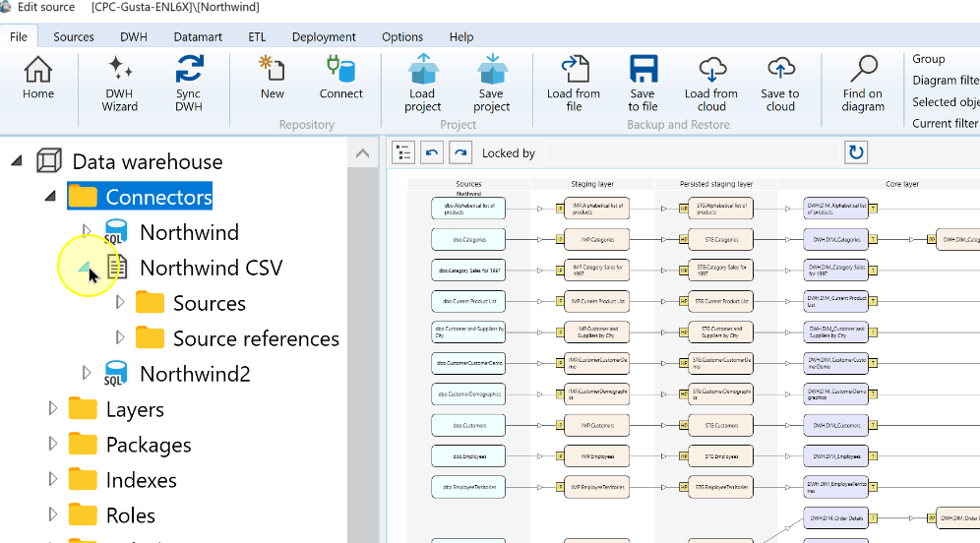
Task: Expand the Packages folder node
Action: pyautogui.click(x=53, y=445)
